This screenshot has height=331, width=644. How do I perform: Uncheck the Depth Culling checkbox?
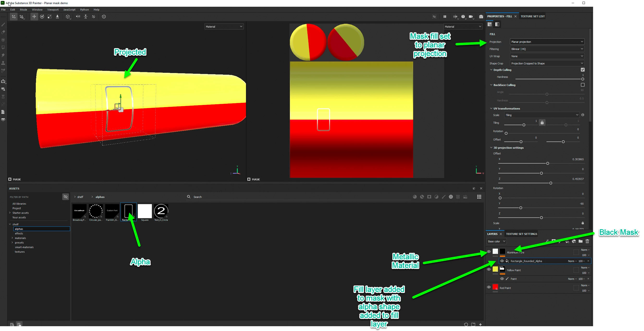[x=583, y=70]
